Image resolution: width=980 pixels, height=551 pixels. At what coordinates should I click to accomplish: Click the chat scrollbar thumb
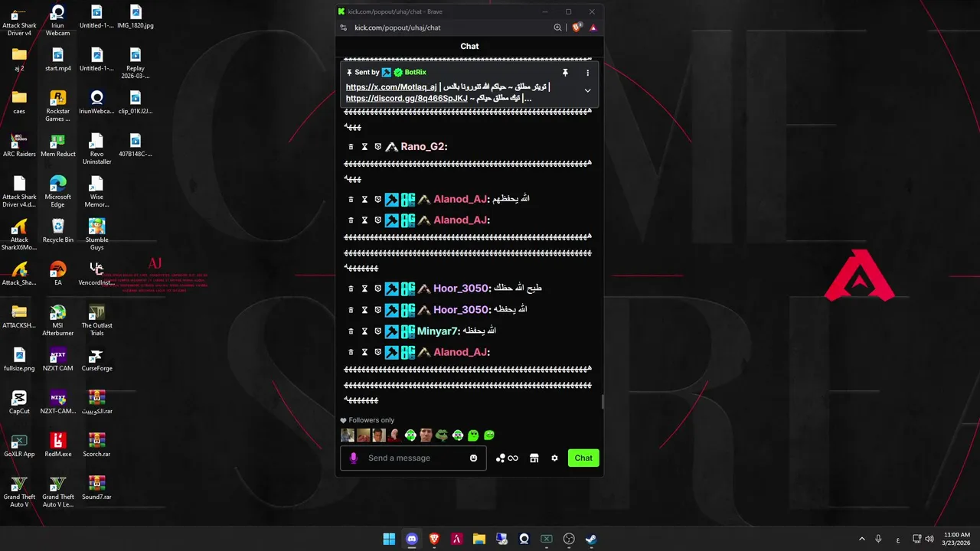tap(602, 403)
